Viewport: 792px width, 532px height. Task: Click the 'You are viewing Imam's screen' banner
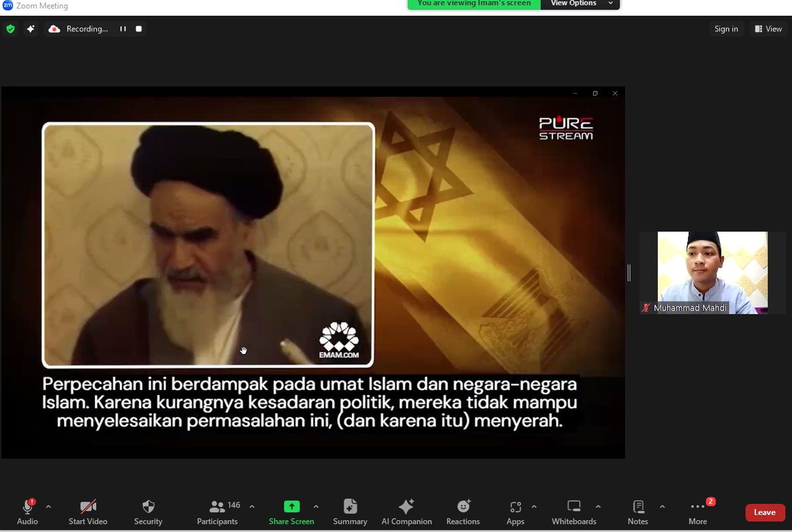[475, 4]
